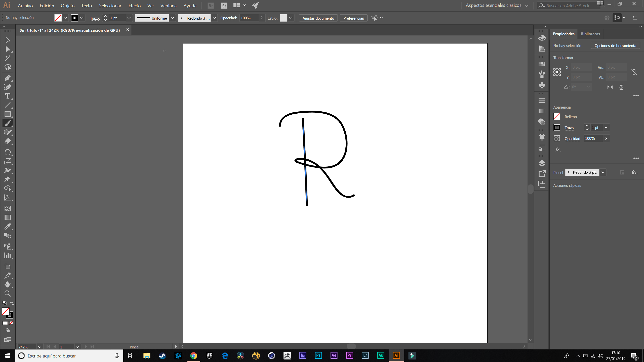
Task: Select the Zoom tool
Action: point(8,293)
